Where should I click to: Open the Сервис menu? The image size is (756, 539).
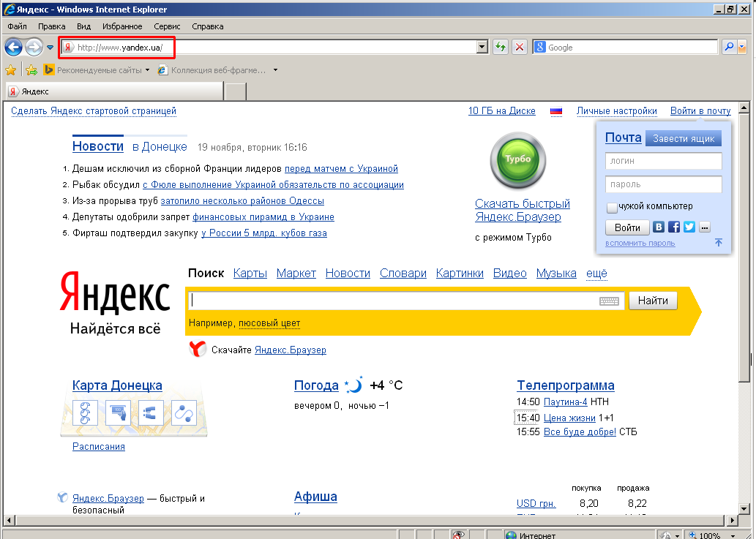[x=167, y=26]
